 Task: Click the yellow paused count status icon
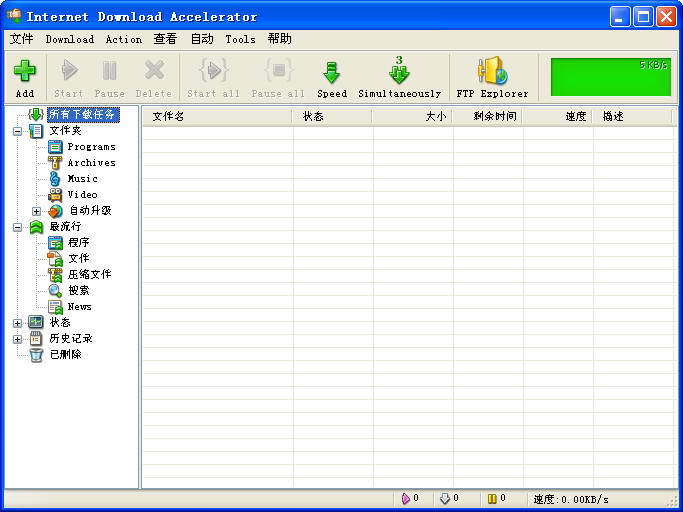pyautogui.click(x=492, y=498)
